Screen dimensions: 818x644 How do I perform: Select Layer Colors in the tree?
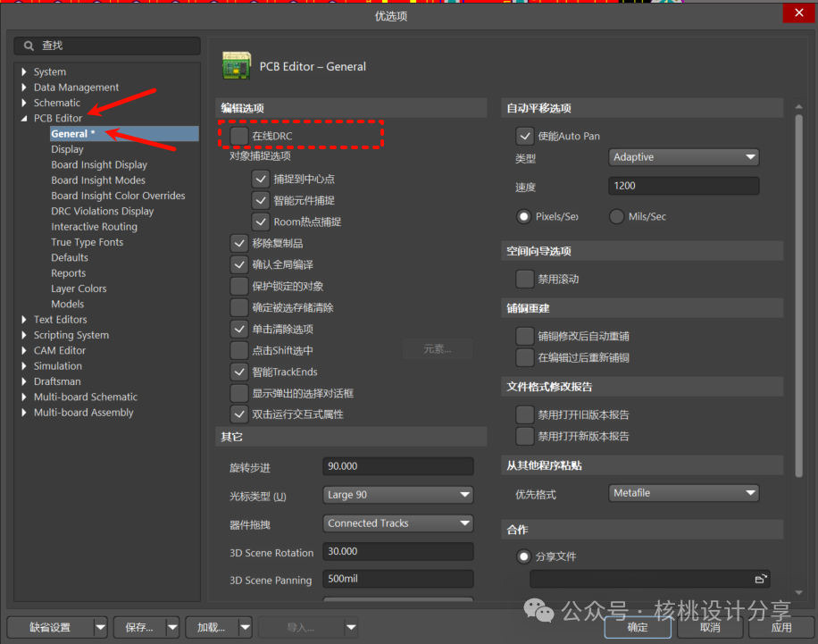(x=79, y=289)
